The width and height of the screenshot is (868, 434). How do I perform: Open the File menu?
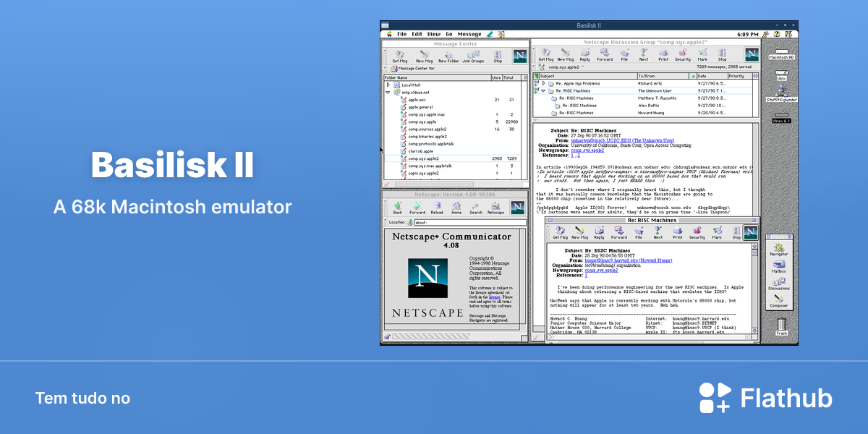(401, 34)
